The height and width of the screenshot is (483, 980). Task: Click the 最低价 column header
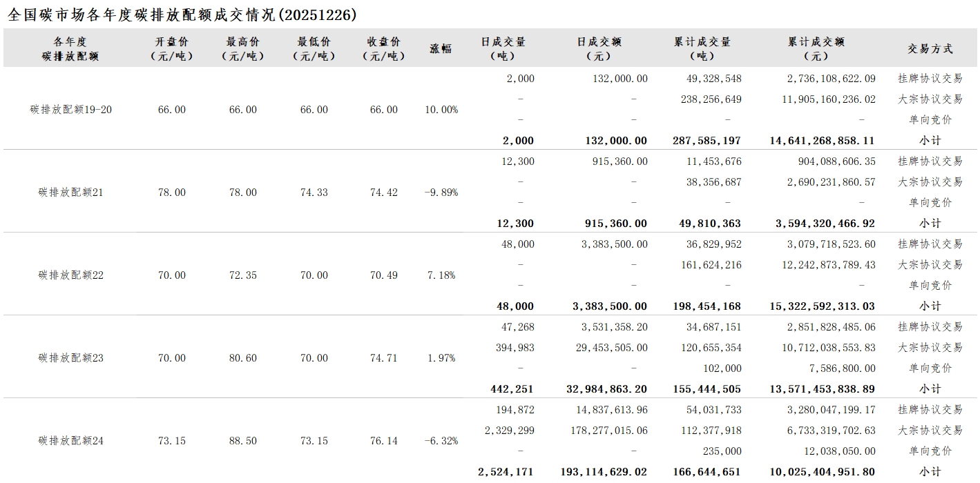point(314,48)
